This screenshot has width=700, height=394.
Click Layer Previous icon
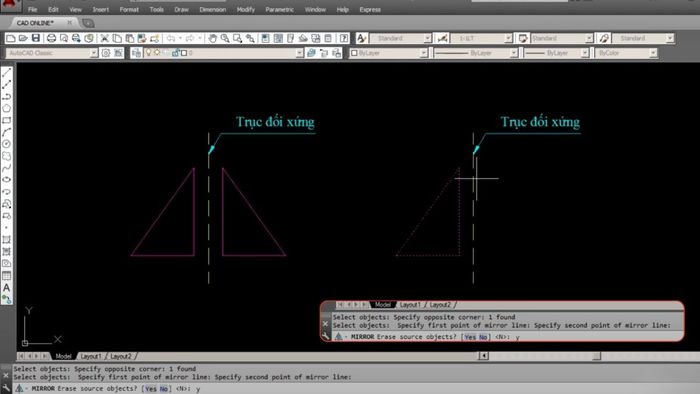click(x=324, y=53)
